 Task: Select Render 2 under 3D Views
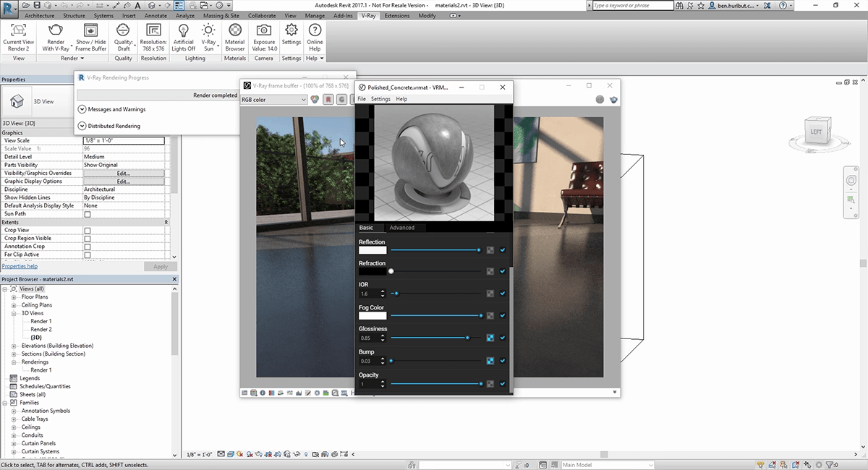point(41,329)
